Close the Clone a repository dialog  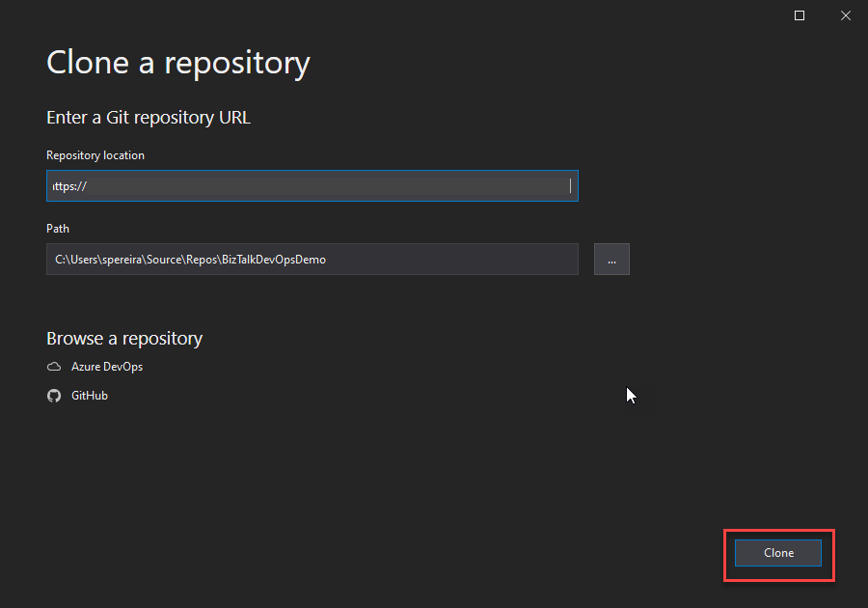pos(844,15)
